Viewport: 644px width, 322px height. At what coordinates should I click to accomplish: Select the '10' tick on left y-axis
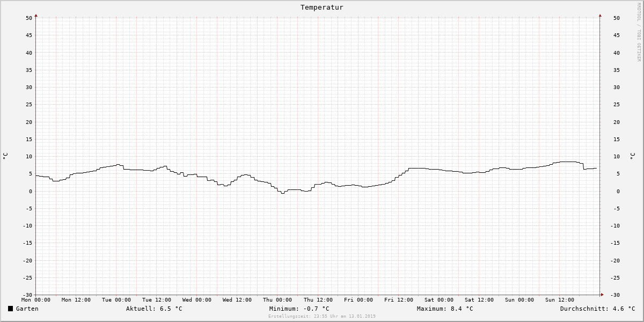(30, 157)
